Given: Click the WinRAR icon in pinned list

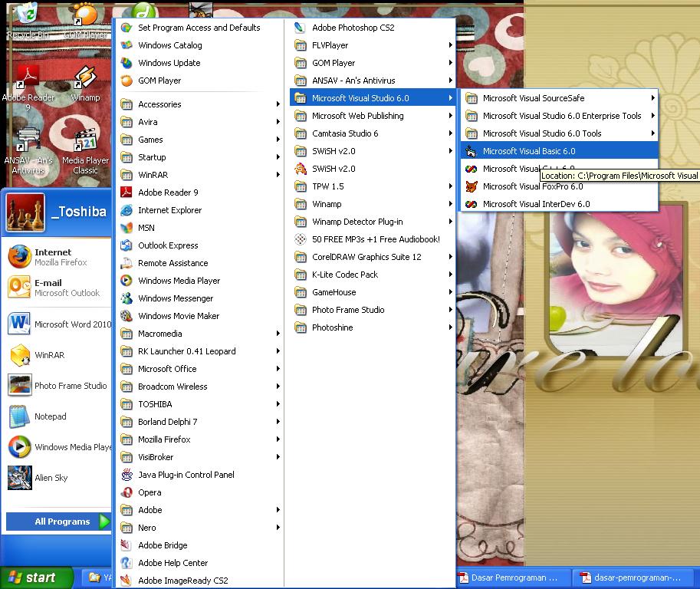Looking at the screenshot, I should tap(20, 354).
